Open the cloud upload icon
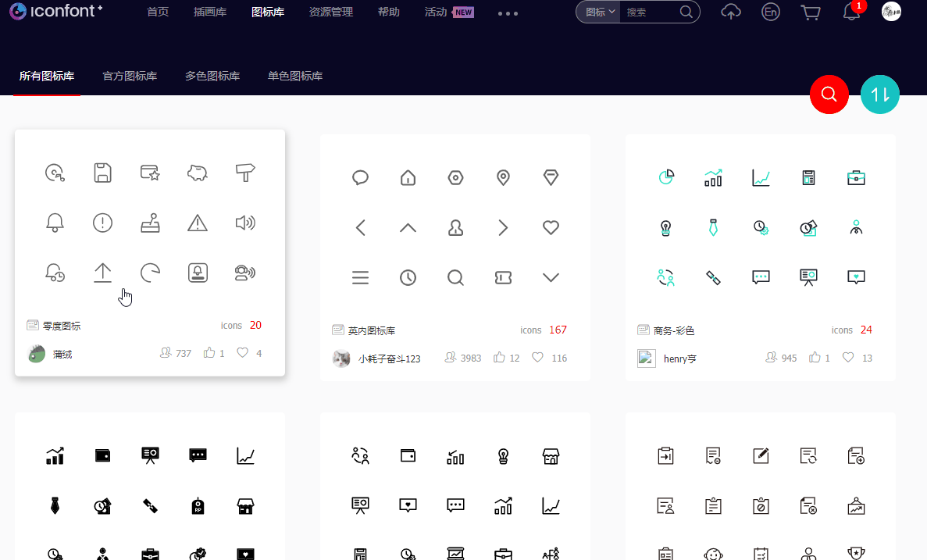This screenshot has width=927, height=560. [731, 12]
